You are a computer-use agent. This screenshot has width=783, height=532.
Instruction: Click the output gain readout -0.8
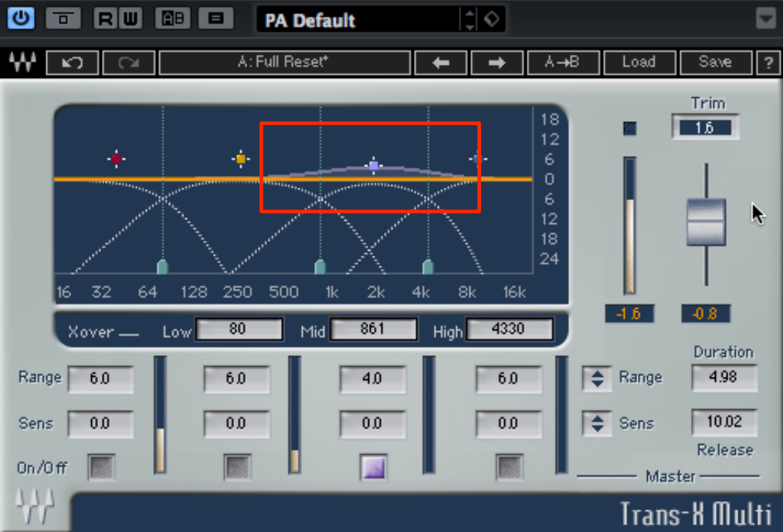coord(706,313)
